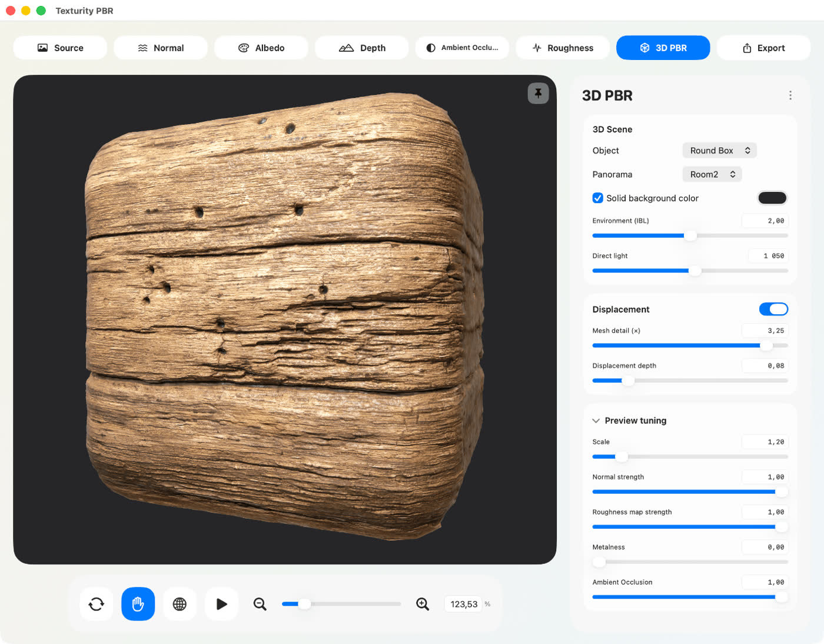Click the Roughness map strength value field
This screenshot has height=644, width=824.
tap(765, 512)
